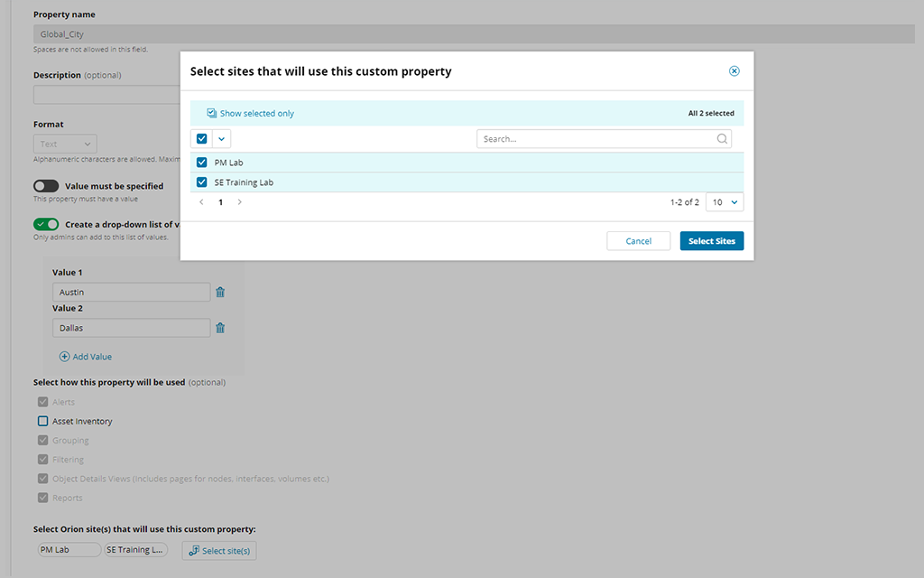Uncheck the SE Training Lab checkbox
The height and width of the screenshot is (578, 924).
tap(200, 182)
